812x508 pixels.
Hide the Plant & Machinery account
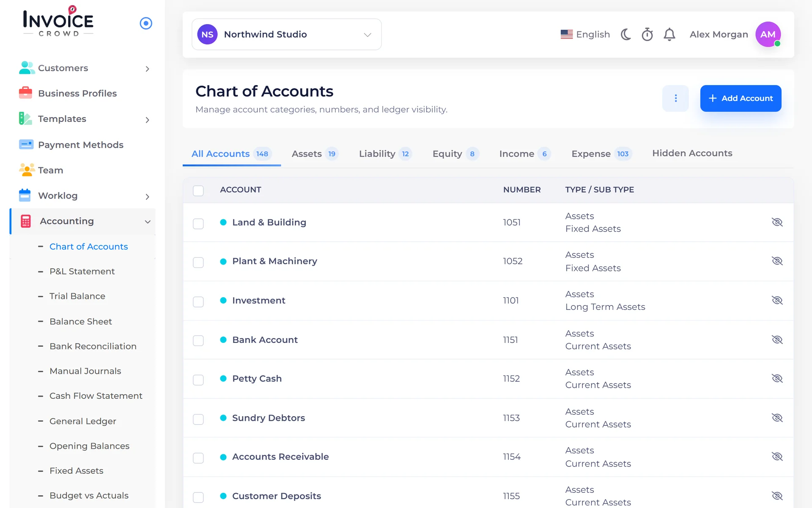pyautogui.click(x=777, y=261)
